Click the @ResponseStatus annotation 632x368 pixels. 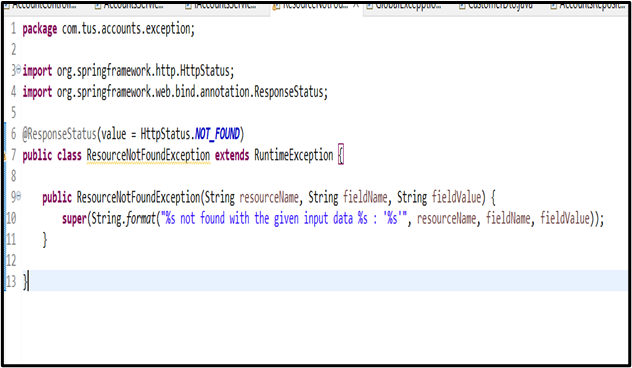click(x=60, y=134)
